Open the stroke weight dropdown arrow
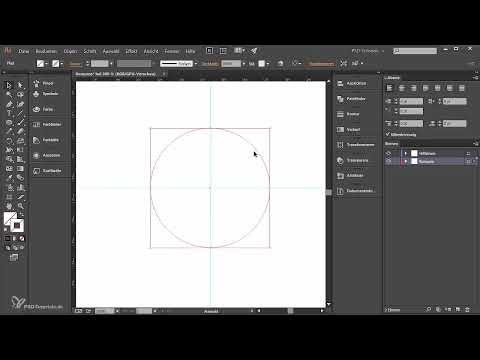The width and height of the screenshot is (480, 360). pyautogui.click(x=111, y=64)
